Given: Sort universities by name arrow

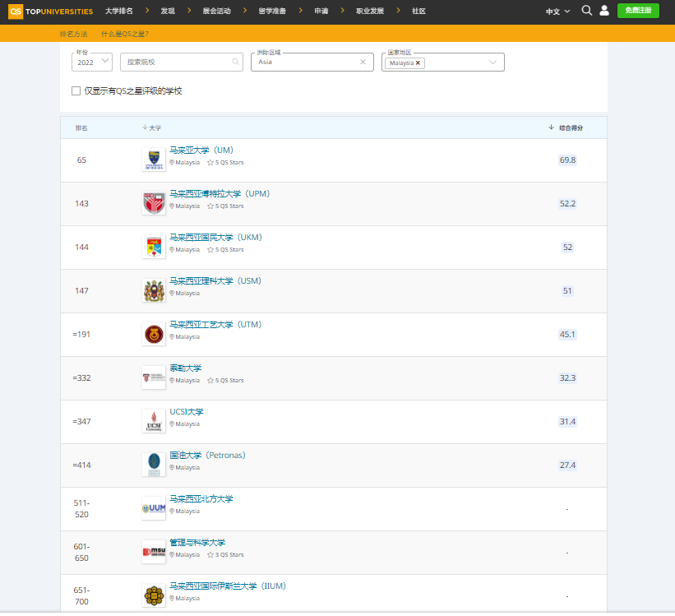Looking at the screenshot, I should 145,127.
